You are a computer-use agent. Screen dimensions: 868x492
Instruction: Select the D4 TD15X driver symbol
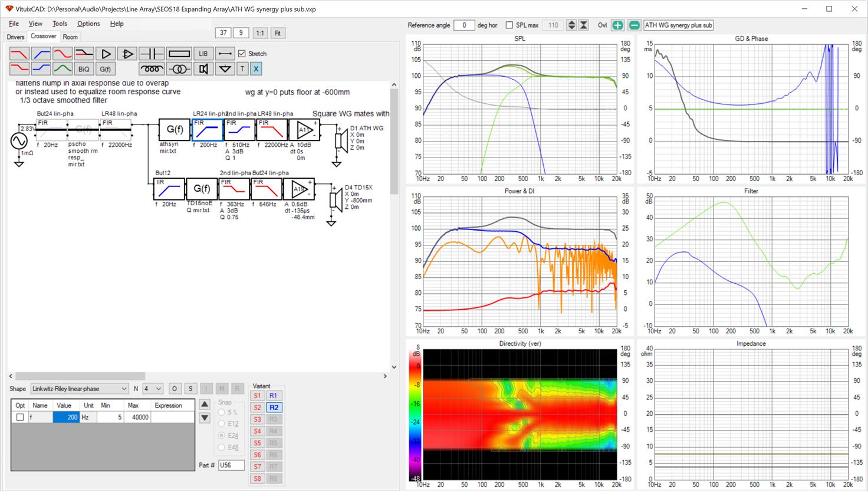pos(334,200)
